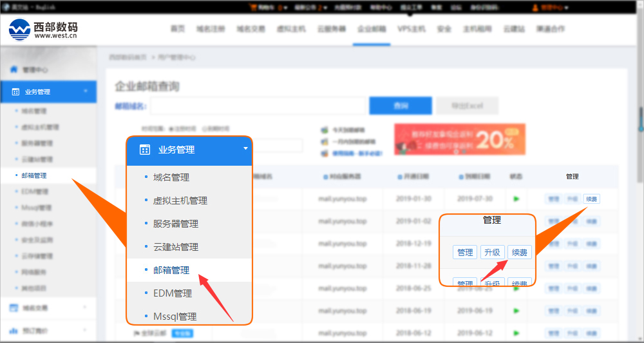
Task: Click the icon next to 今天到期邮箱
Action: [324, 130]
